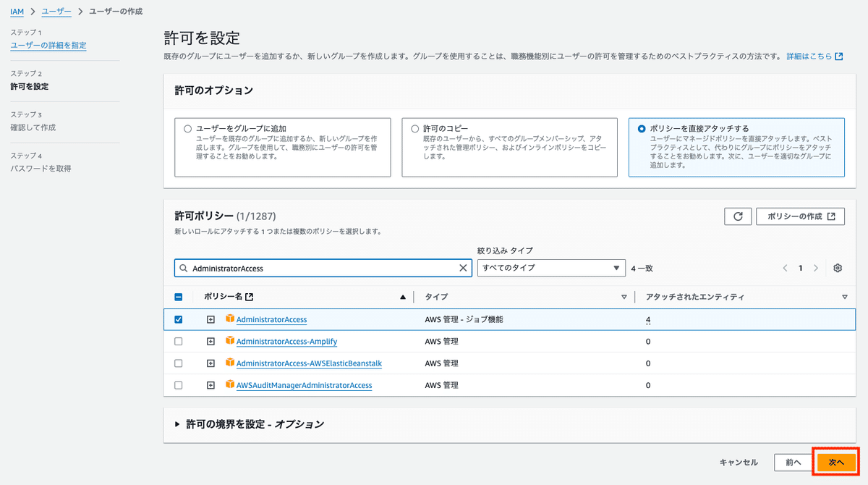Open the 詳細はこちら help link

(814, 56)
